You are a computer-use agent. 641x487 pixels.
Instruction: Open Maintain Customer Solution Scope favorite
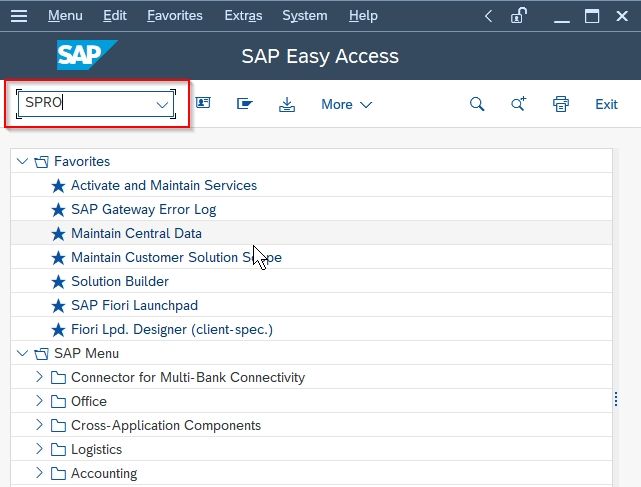click(x=176, y=257)
